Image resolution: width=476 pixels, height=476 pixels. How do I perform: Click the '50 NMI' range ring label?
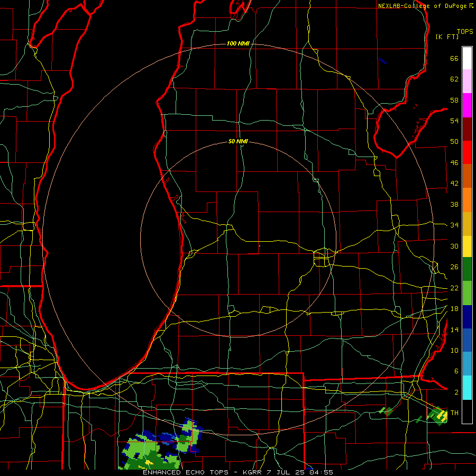(238, 141)
